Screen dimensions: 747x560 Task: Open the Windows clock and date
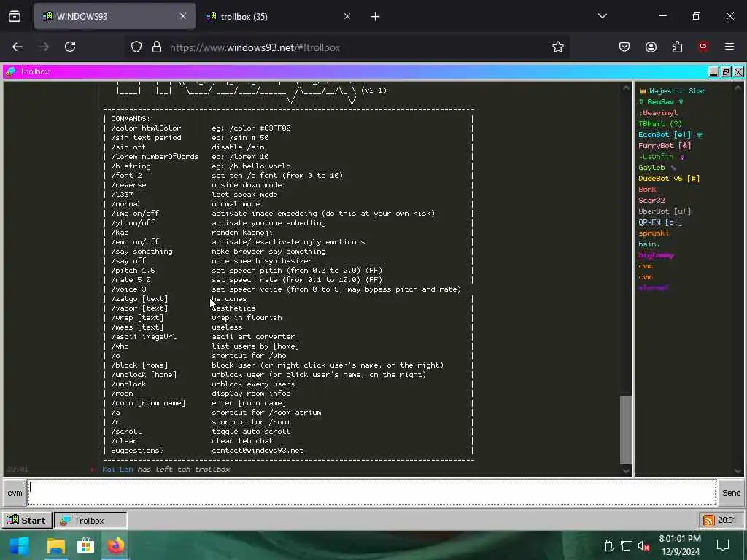pos(681,545)
